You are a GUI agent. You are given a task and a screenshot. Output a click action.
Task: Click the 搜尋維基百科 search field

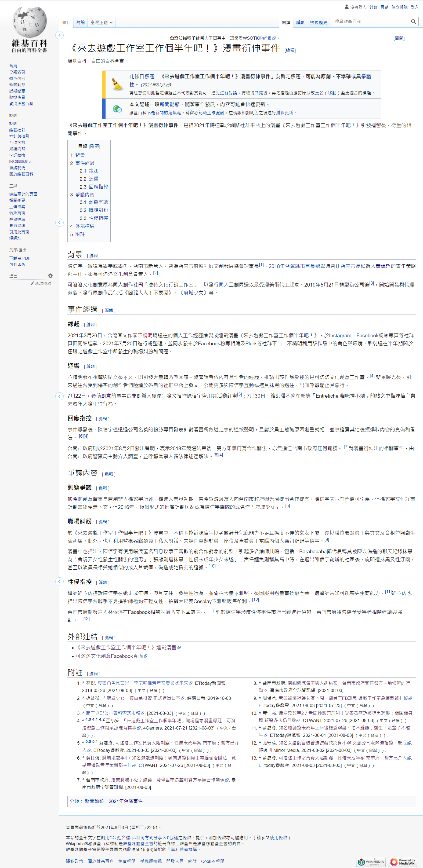pyautogui.click(x=371, y=21)
